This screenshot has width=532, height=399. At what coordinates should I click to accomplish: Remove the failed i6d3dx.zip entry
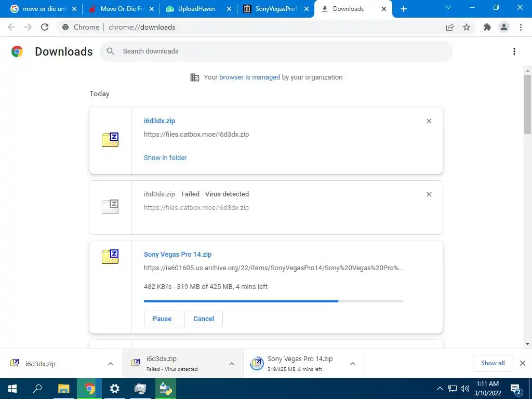click(429, 194)
